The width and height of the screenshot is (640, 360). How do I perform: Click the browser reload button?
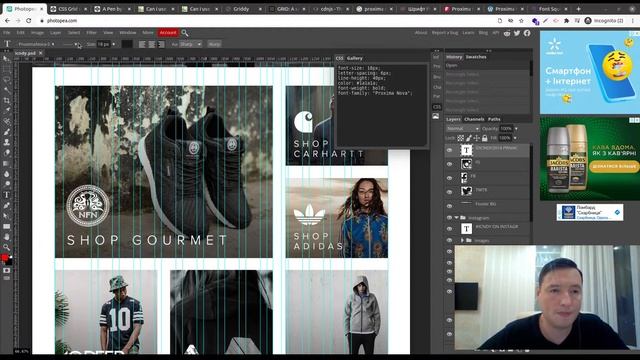coord(29,20)
